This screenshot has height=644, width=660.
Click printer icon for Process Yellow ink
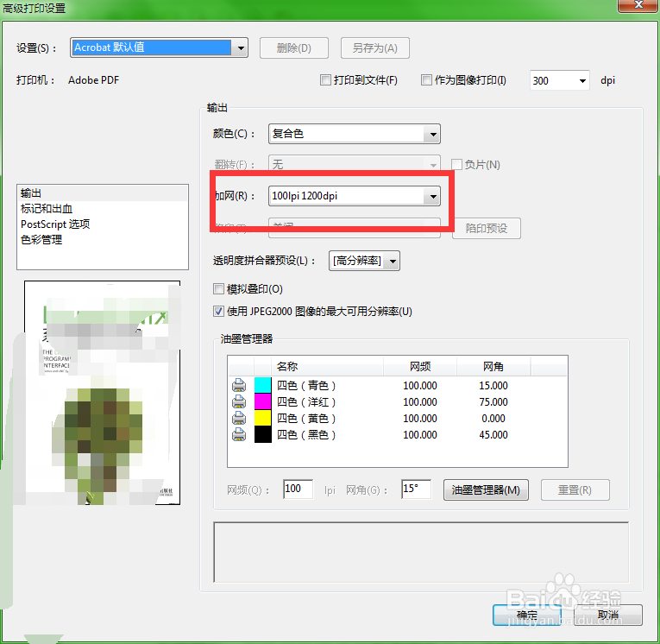pos(239,418)
